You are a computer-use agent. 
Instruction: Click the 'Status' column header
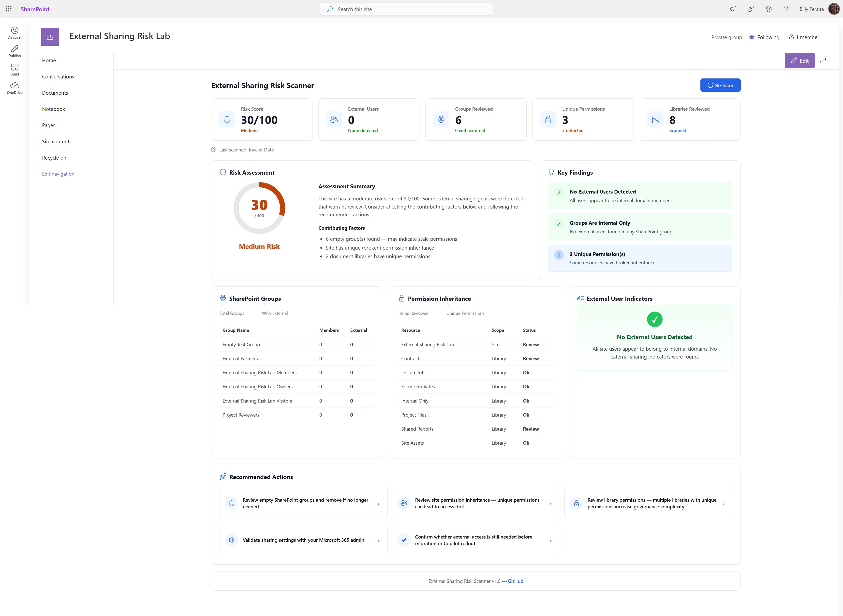[x=529, y=330]
